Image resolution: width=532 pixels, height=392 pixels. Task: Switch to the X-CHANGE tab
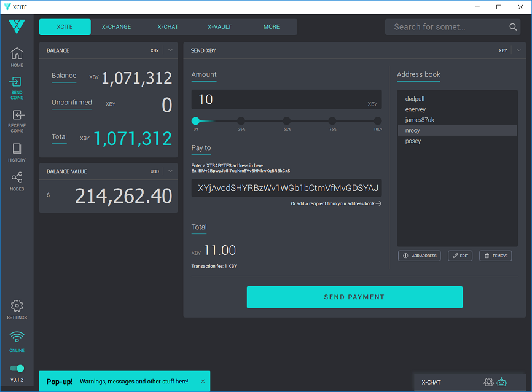(x=116, y=27)
